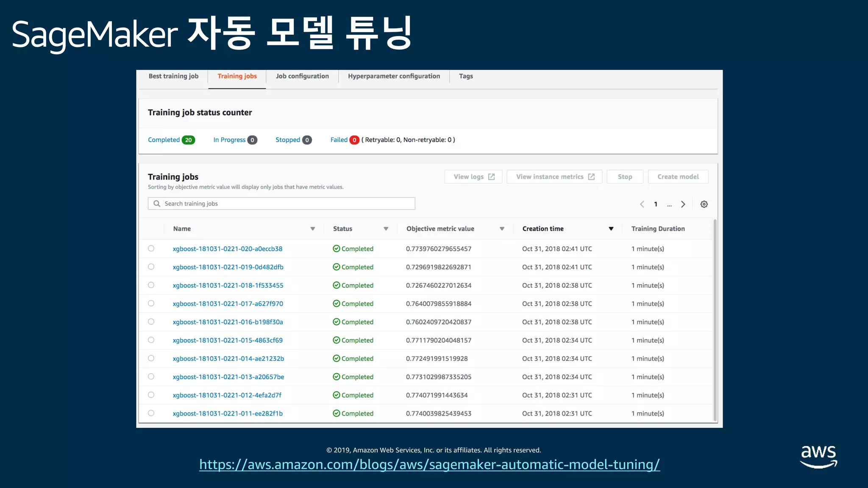Click Completed check icon for job 011-ee282f1b
868x488 pixels.
tap(336, 413)
